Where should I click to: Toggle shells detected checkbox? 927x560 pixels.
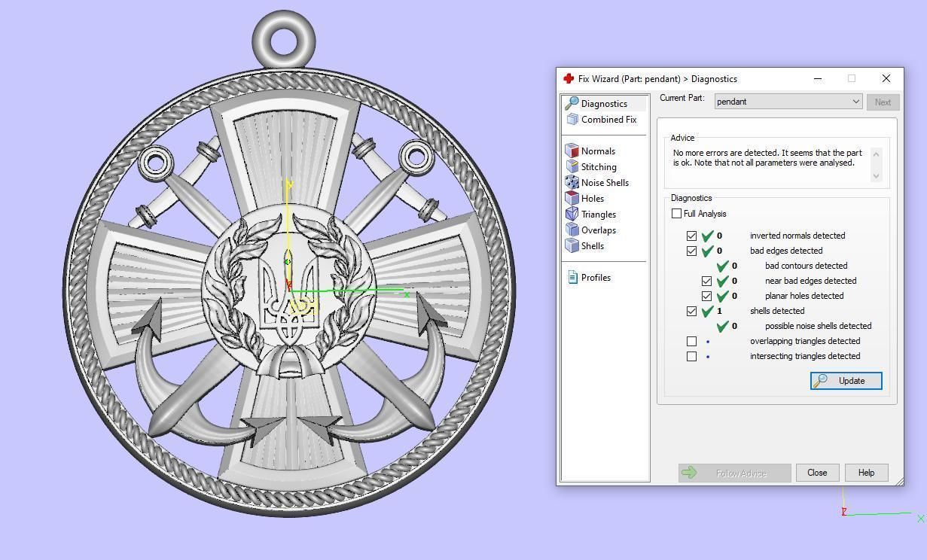click(691, 311)
